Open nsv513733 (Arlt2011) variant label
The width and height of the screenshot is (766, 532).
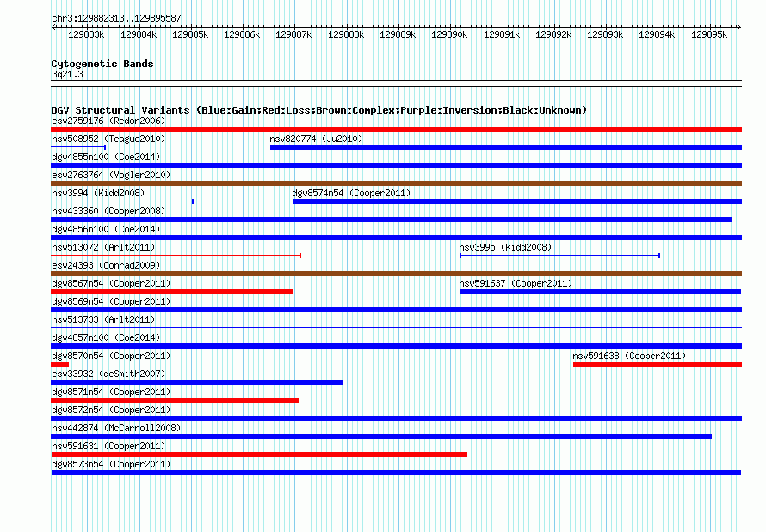(103, 319)
